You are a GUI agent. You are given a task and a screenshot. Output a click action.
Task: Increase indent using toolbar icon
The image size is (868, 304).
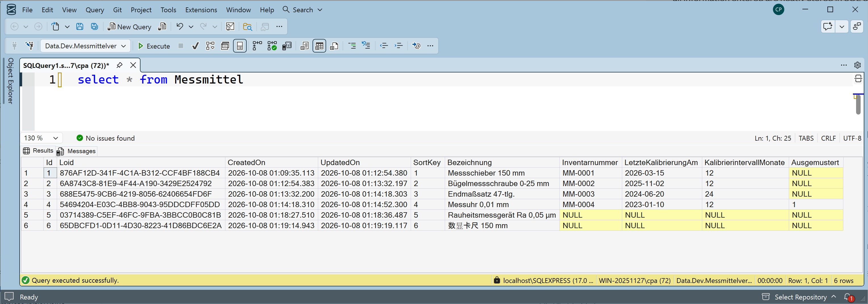[x=399, y=46]
